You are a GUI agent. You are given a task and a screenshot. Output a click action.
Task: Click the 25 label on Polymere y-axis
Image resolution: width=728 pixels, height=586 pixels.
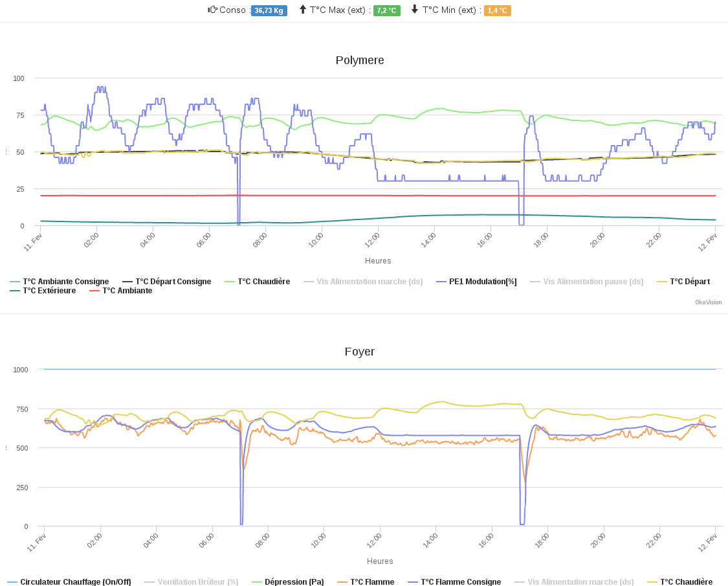tap(21, 189)
